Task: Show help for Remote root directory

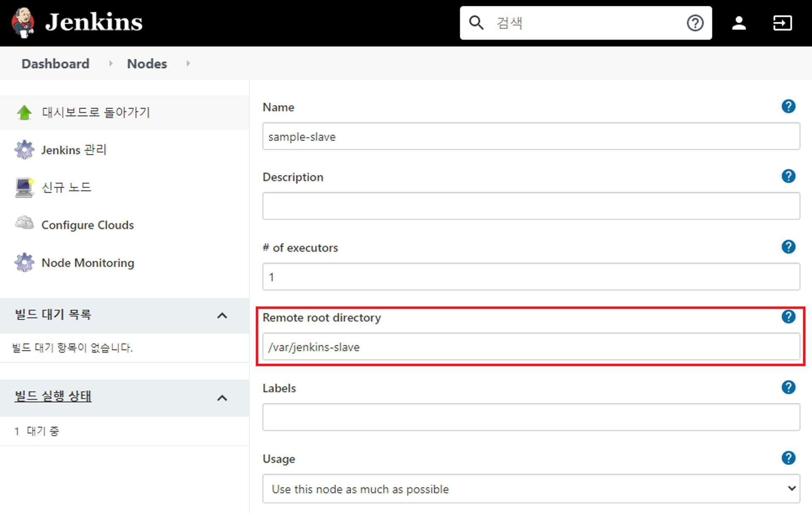Action: 788,316
